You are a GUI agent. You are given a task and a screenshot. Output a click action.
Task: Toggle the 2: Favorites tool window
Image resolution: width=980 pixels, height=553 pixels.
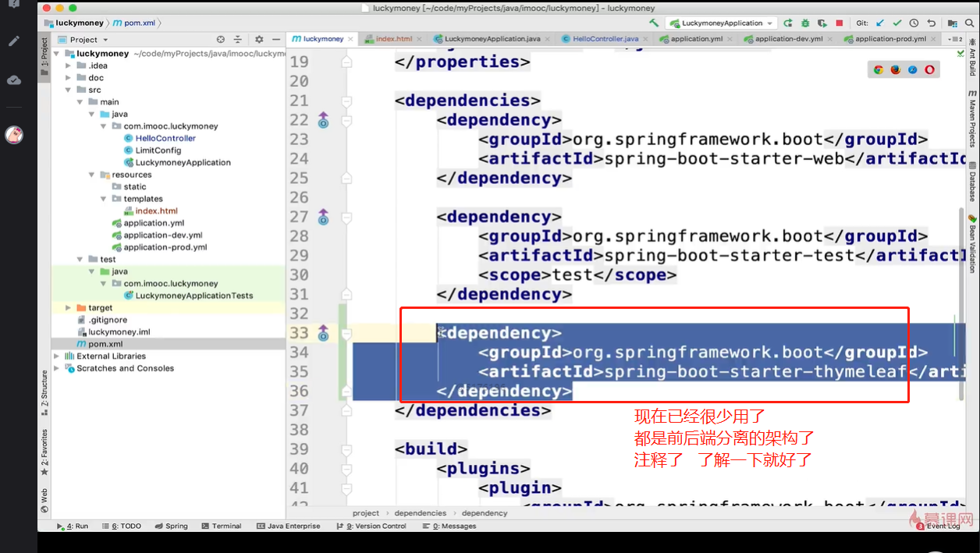(x=44, y=453)
